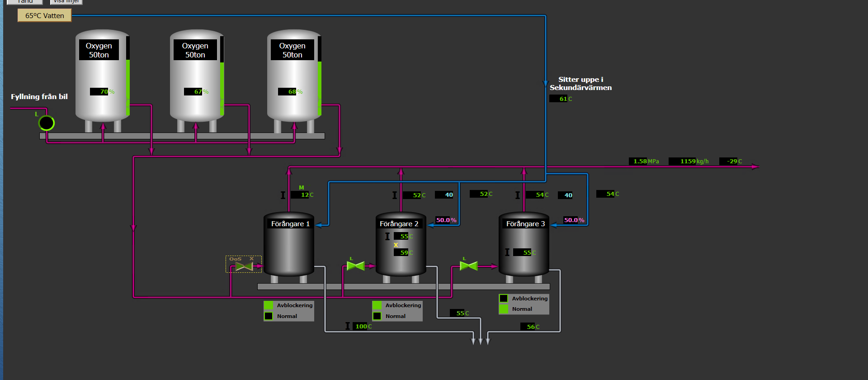The image size is (868, 380).
Task: Click the 65°C Vatten button
Action: 44,16
